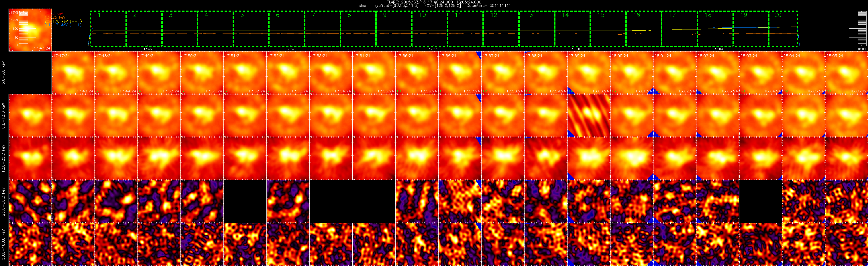Open the 25.0-50.0 keV image under 18:05:24
This screenshot has width=868, height=266.
tap(847, 201)
